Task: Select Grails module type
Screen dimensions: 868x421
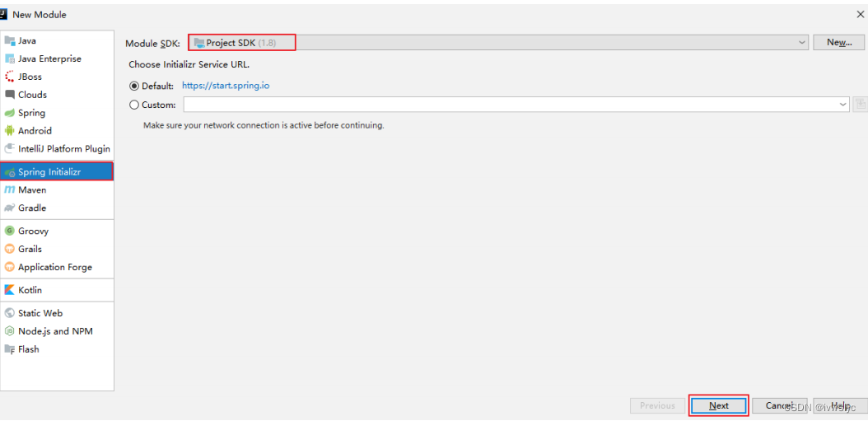Action: [58, 249]
